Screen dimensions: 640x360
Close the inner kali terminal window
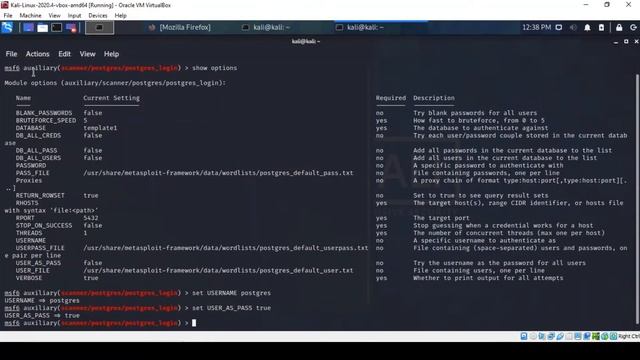point(636,42)
